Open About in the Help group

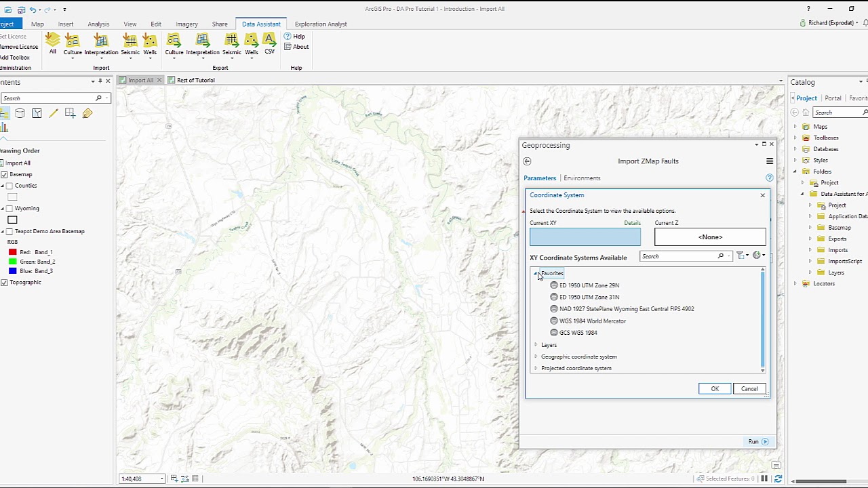(x=296, y=47)
